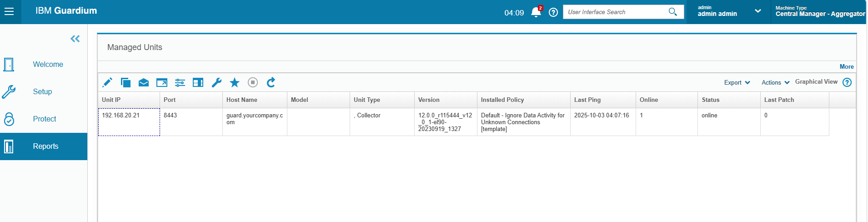The width and height of the screenshot is (868, 222).
Task: Sort by Model column header
Action: [318, 100]
